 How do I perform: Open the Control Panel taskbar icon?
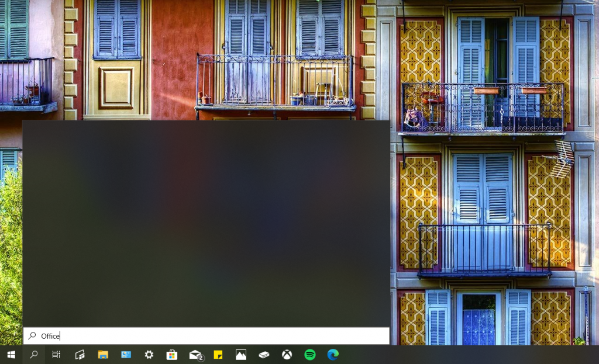126,355
